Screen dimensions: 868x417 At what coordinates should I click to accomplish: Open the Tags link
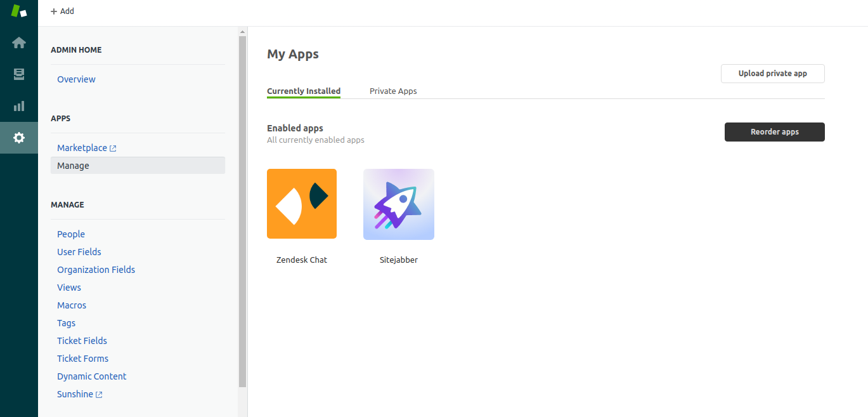66,323
